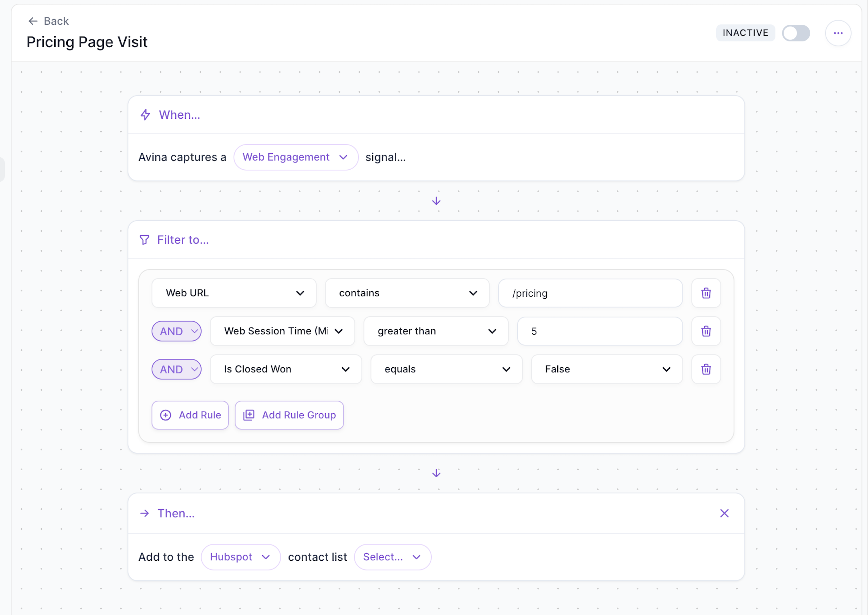
Task: Open the False value dropdown
Action: pyautogui.click(x=607, y=369)
